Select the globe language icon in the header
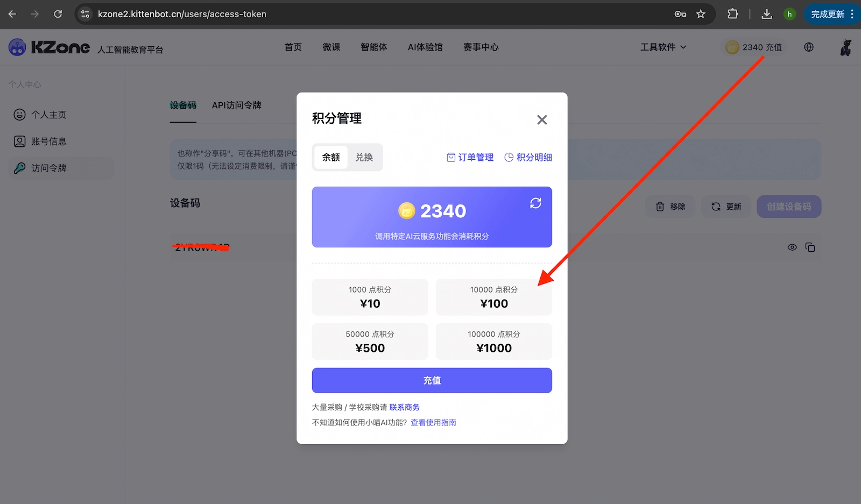 [809, 47]
